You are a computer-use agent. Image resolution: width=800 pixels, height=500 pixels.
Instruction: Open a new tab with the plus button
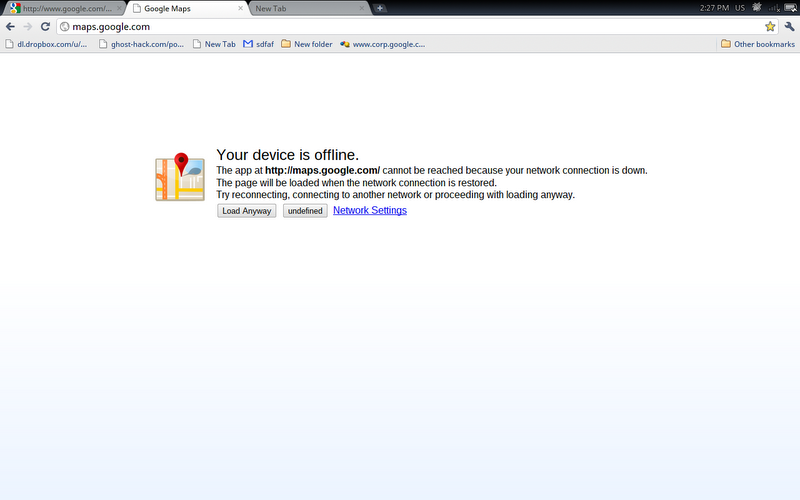click(x=380, y=8)
